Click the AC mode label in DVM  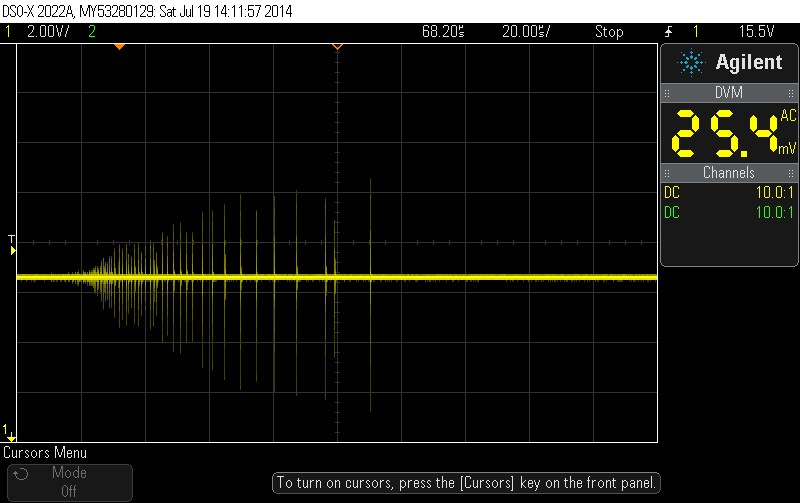click(x=788, y=115)
